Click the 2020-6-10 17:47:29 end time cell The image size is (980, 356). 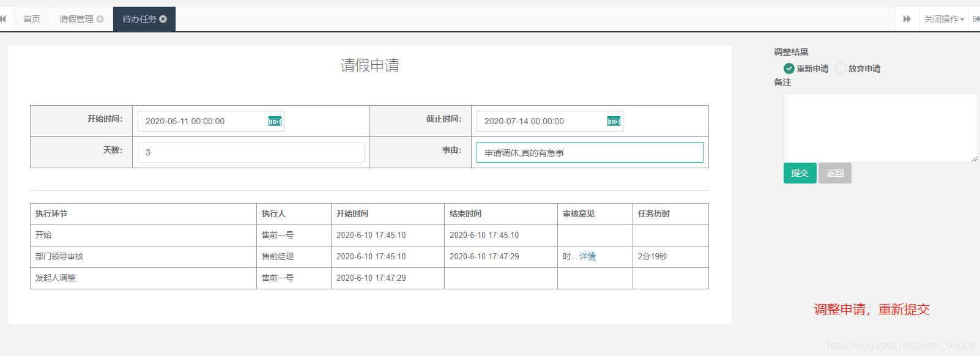pos(501,257)
